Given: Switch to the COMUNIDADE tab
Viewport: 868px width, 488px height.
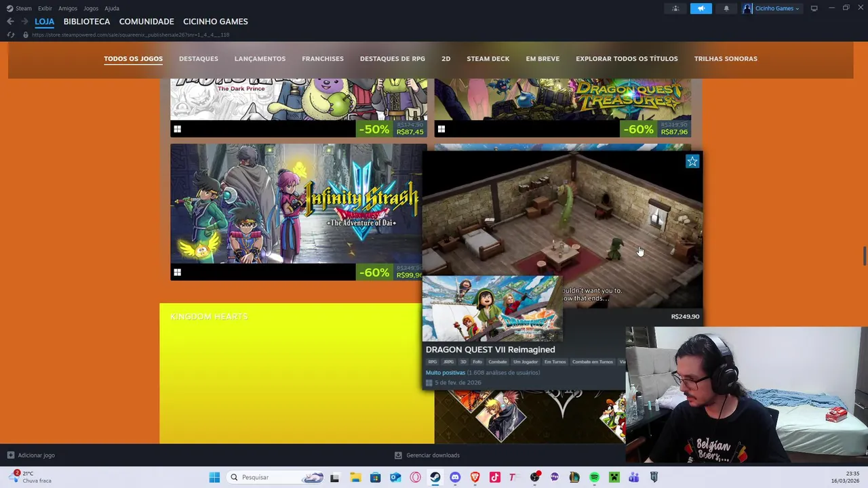Looking at the screenshot, I should pos(146,22).
